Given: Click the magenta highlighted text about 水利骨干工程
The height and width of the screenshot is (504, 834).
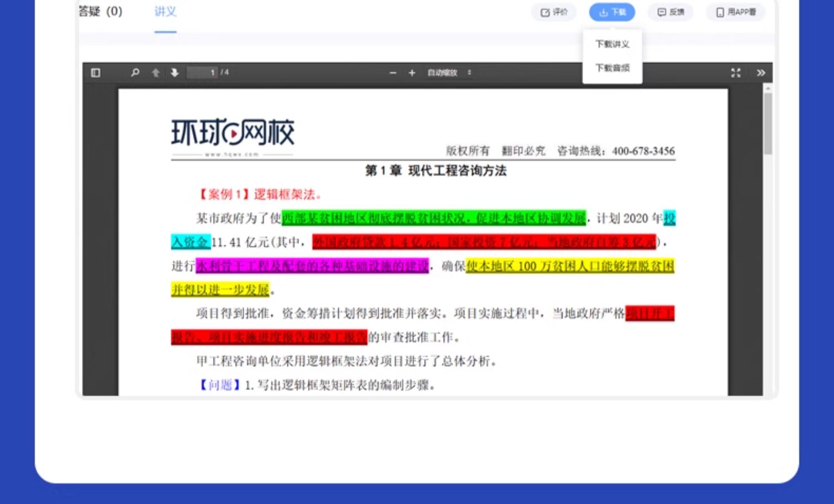Looking at the screenshot, I should coord(312,266).
